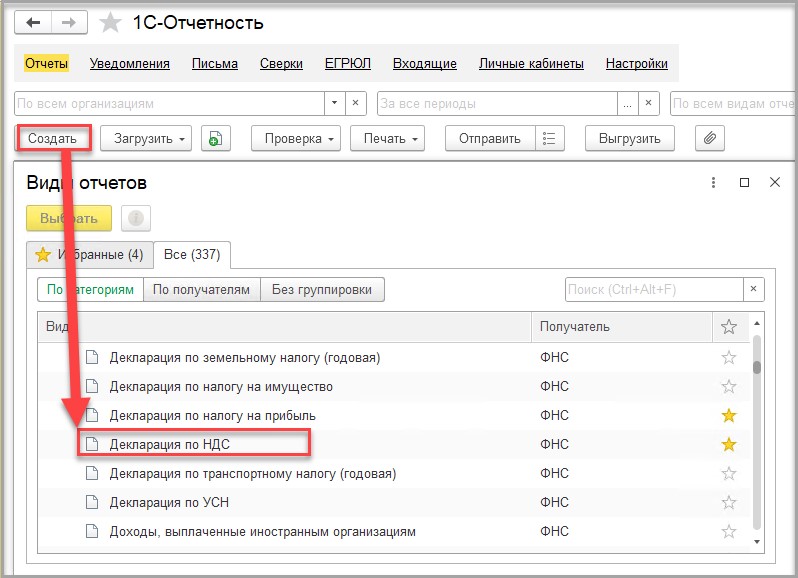
Task: Clear the Поиск field with its X
Action: pyautogui.click(x=754, y=289)
